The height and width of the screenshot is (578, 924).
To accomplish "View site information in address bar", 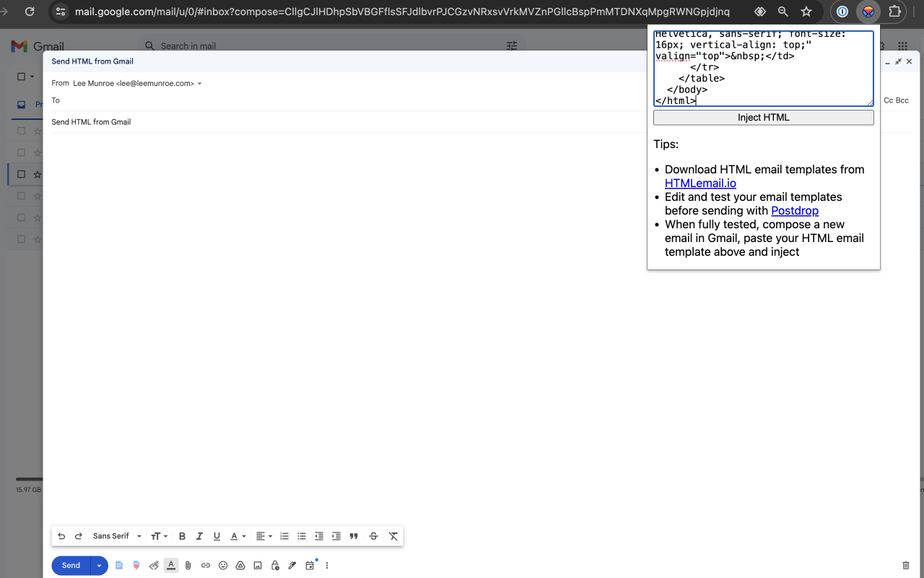I will coord(61,12).
